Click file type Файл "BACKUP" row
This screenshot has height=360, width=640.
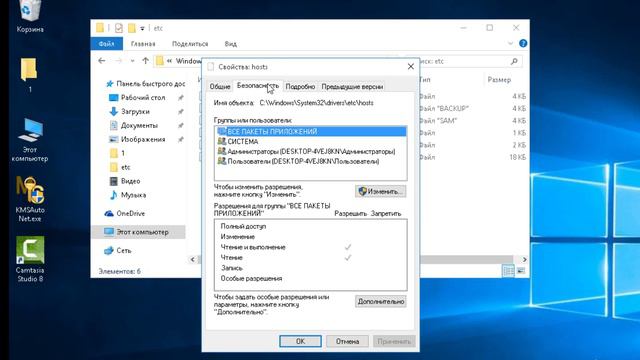[444, 108]
